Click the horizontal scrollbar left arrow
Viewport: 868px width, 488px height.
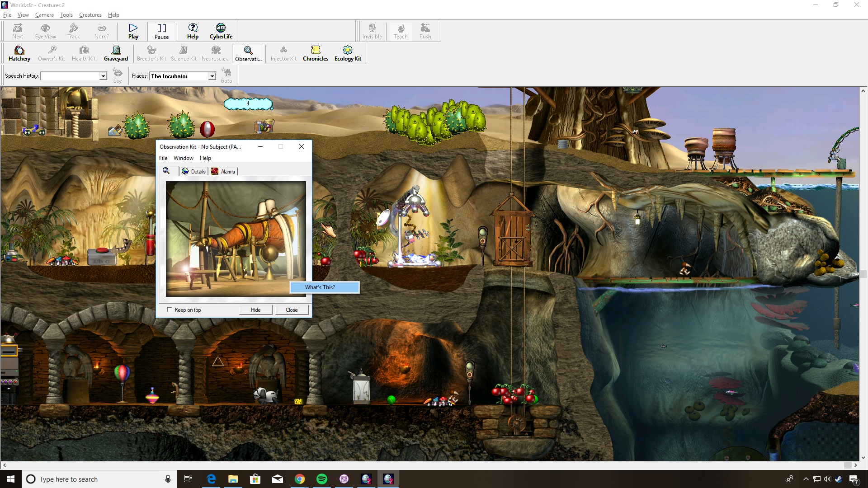pyautogui.click(x=5, y=465)
